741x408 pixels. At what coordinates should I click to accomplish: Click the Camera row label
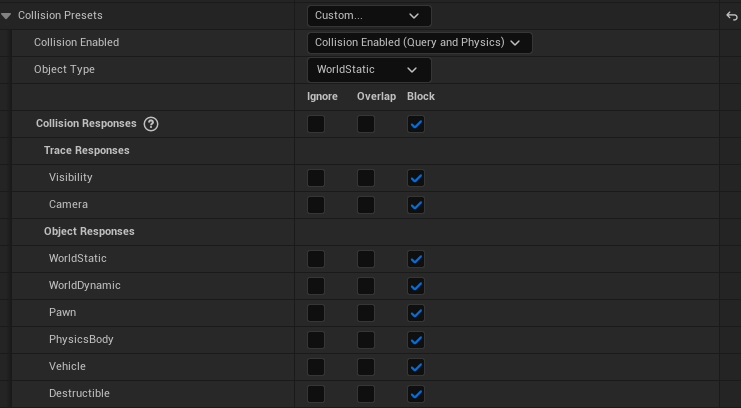(x=69, y=204)
